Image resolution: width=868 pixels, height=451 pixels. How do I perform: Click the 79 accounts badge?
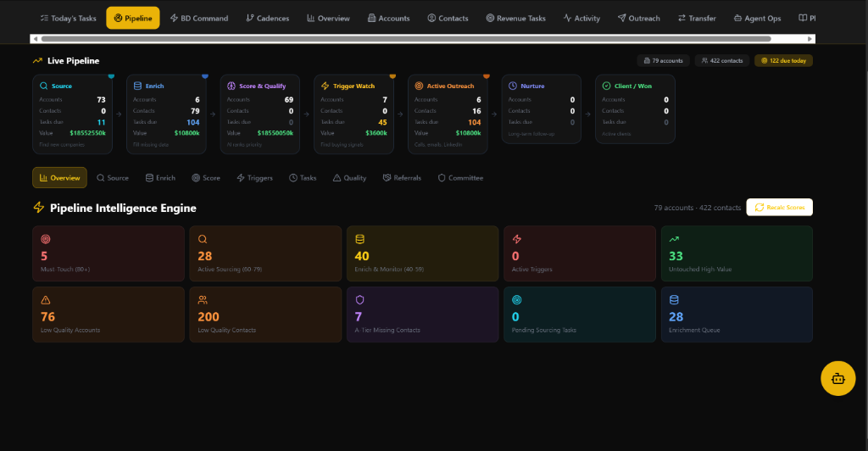click(x=663, y=61)
